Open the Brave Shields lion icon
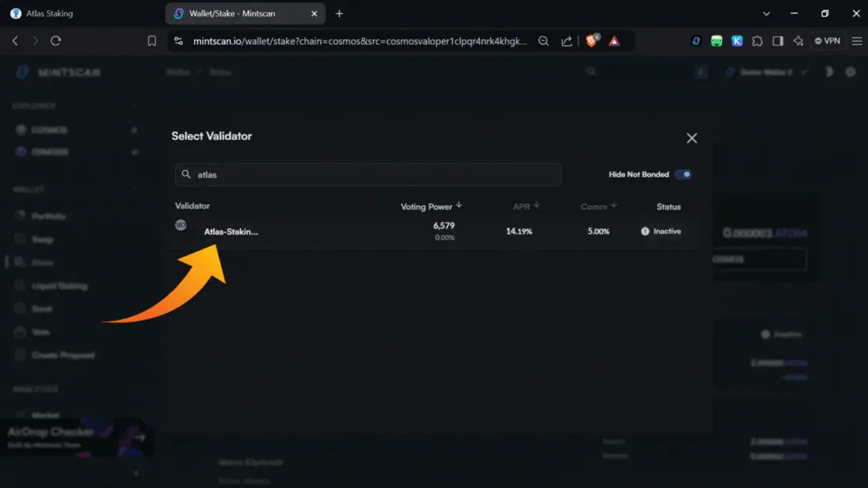Screen dimensions: 868x488 (592, 41)
